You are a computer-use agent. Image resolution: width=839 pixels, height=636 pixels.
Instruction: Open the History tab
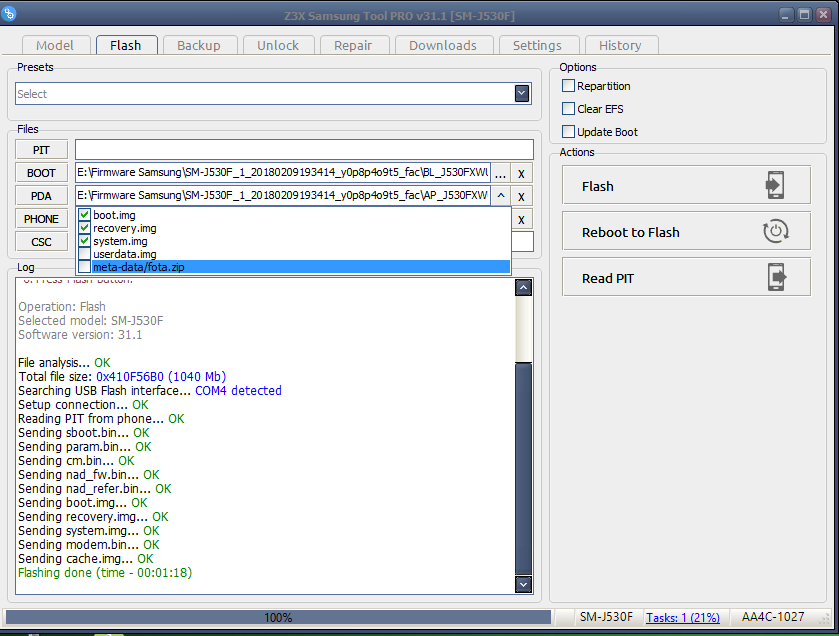[x=620, y=45]
